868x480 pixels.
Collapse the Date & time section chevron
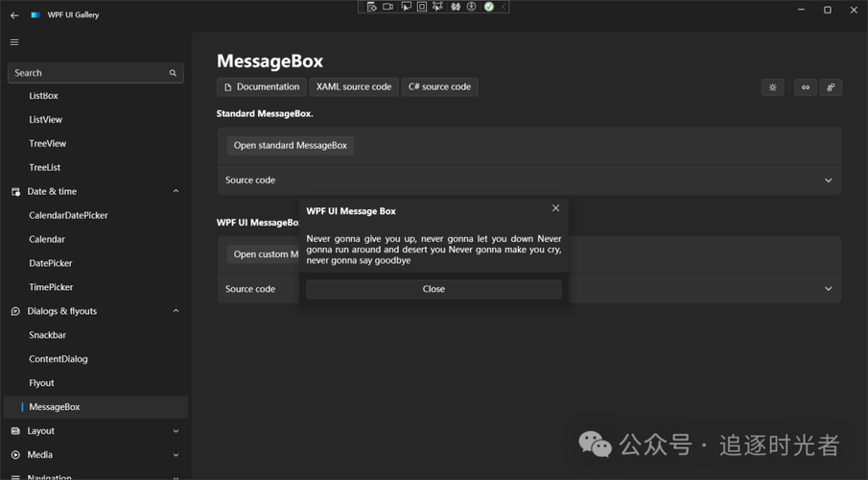(176, 191)
